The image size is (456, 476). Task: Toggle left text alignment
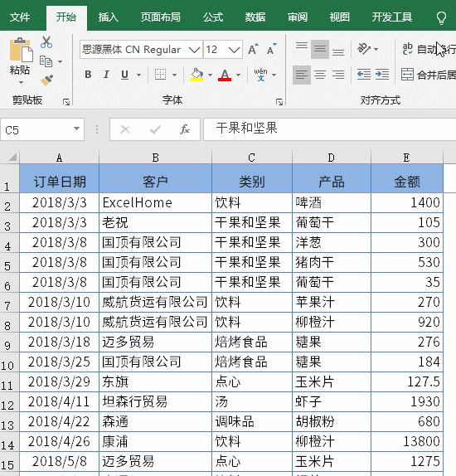(x=302, y=75)
